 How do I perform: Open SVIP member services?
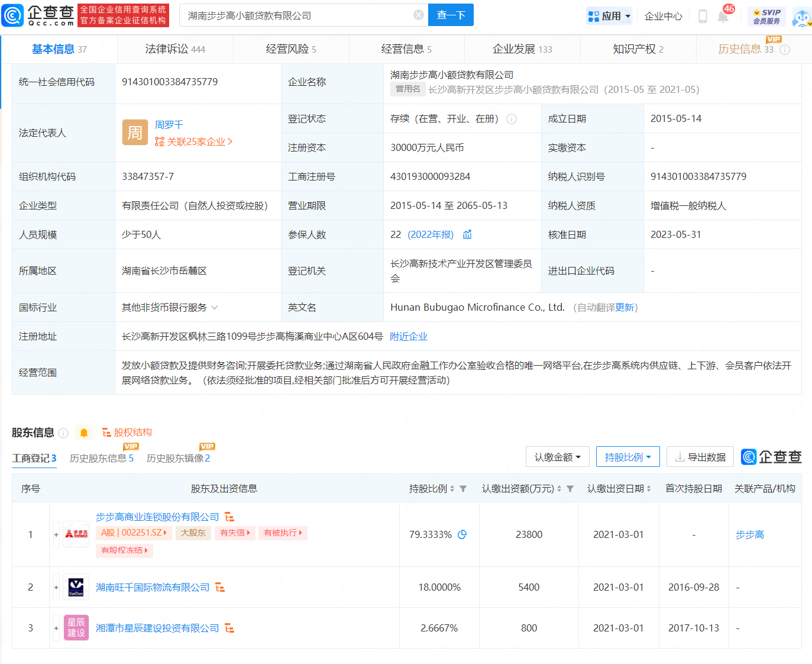click(x=766, y=16)
